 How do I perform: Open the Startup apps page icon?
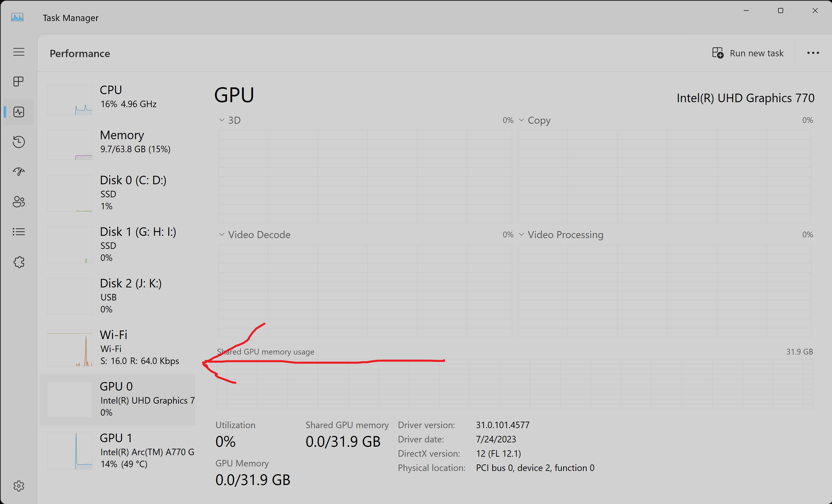pos(19,172)
